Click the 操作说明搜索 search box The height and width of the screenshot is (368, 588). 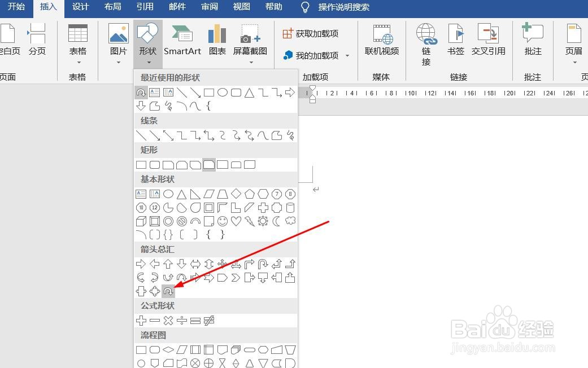coord(344,7)
